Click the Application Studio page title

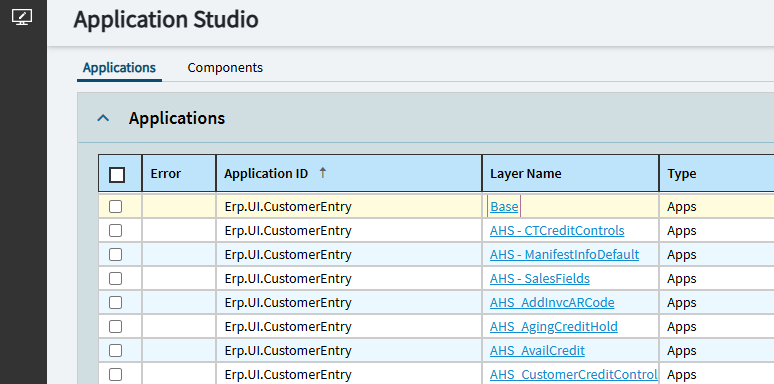click(x=166, y=20)
